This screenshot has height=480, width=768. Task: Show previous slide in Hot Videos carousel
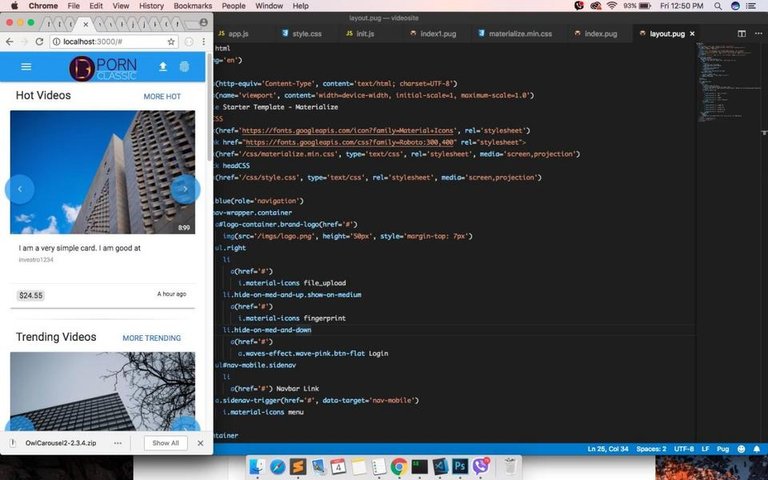[x=20, y=189]
